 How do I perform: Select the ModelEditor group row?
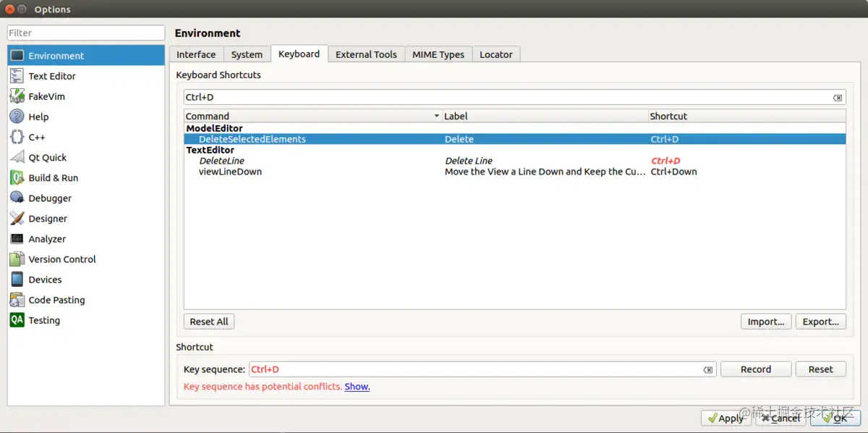(514, 128)
